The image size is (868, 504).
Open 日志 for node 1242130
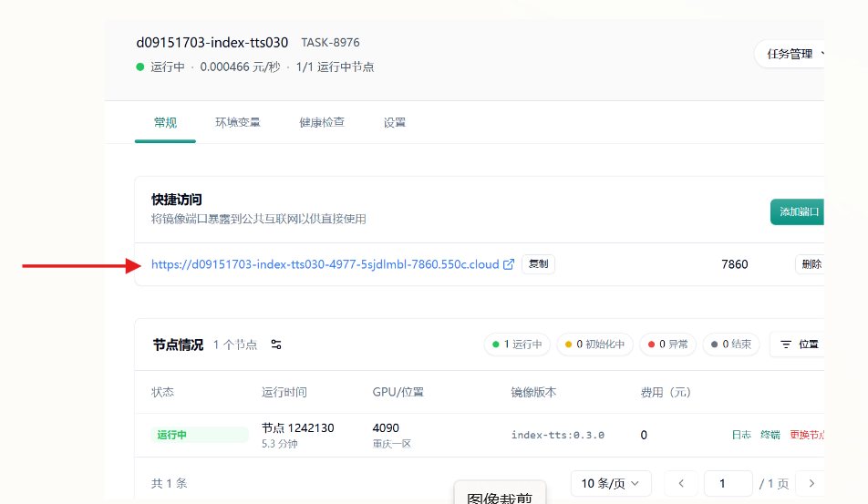(741, 435)
